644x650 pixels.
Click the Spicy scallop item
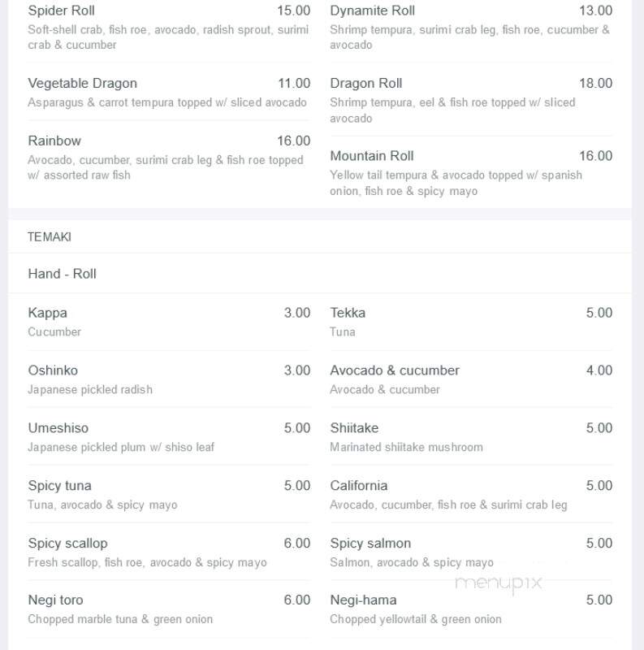[x=169, y=552]
